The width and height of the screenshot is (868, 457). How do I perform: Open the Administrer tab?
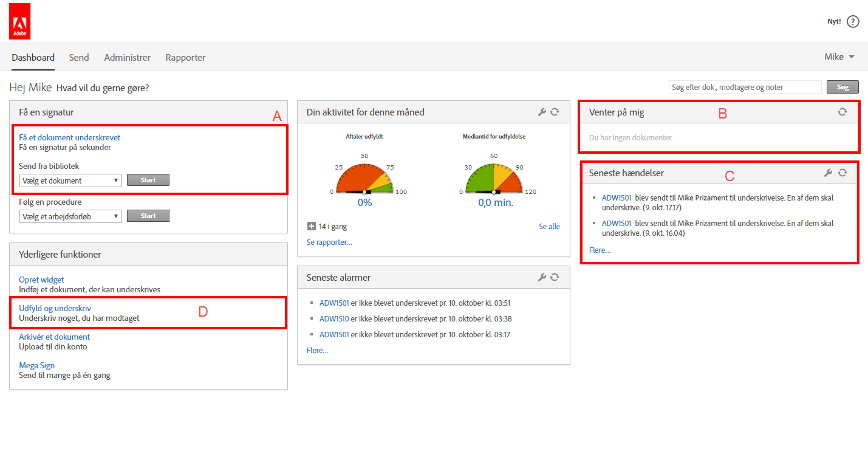tap(127, 58)
